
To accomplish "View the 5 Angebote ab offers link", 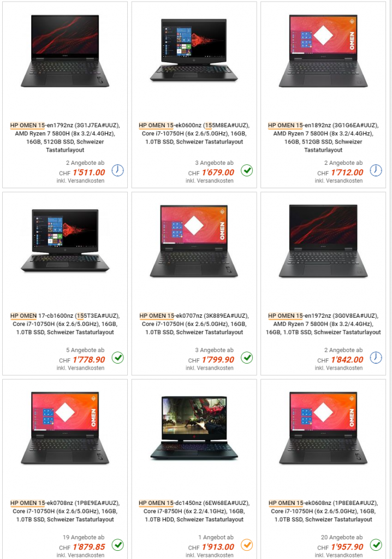I will pyautogui.click(x=85, y=350).
